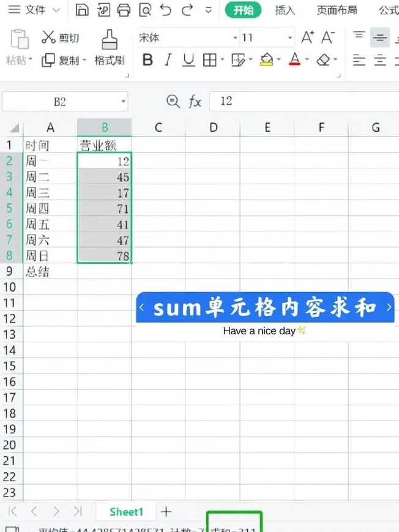
Task: Click cell with value 45
Action: (104, 177)
